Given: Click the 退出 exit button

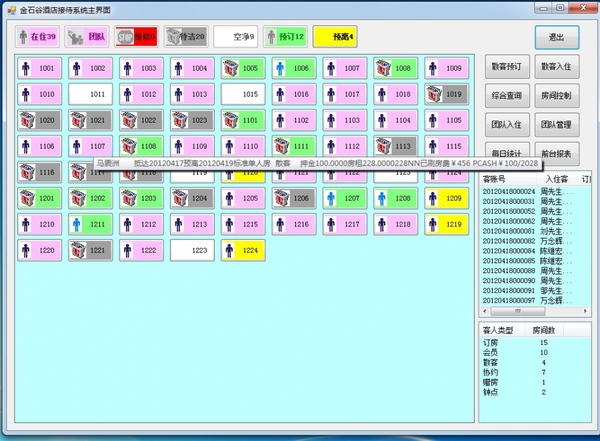Looking at the screenshot, I should click(556, 37).
